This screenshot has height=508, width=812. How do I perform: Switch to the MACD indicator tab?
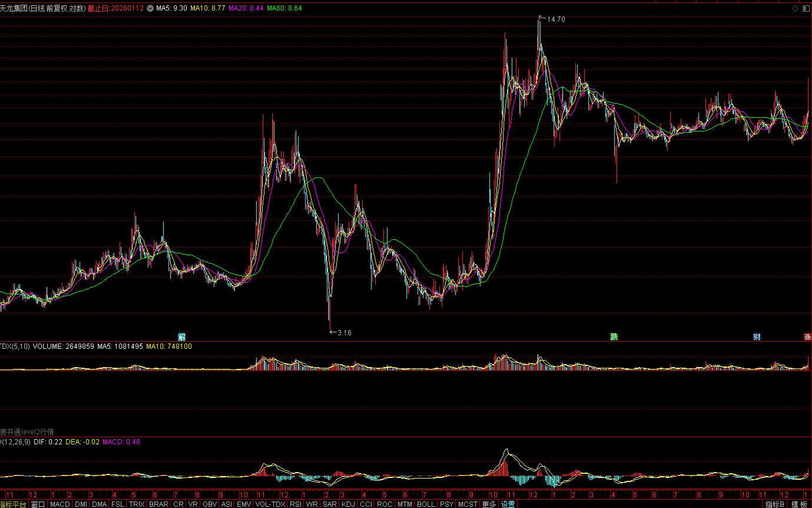tap(60, 504)
